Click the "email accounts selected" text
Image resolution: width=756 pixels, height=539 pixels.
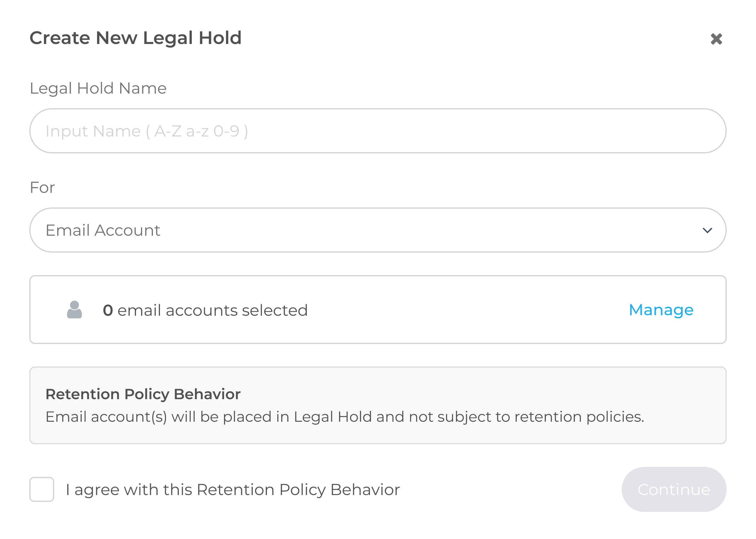(x=212, y=310)
